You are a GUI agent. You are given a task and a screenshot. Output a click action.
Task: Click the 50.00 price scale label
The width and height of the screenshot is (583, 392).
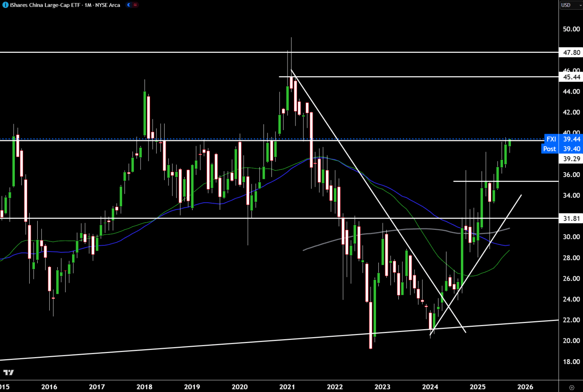tap(571, 29)
